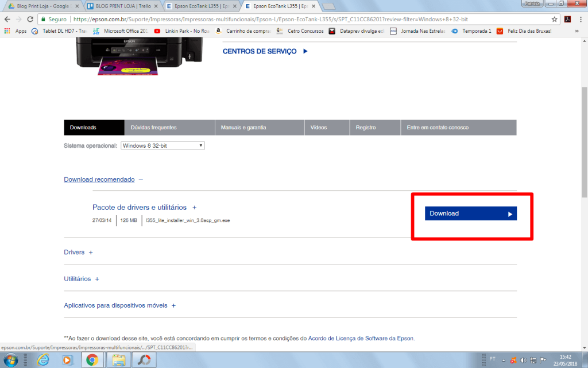This screenshot has width=588, height=368.
Task: Click the browser reload page icon
Action: point(30,19)
